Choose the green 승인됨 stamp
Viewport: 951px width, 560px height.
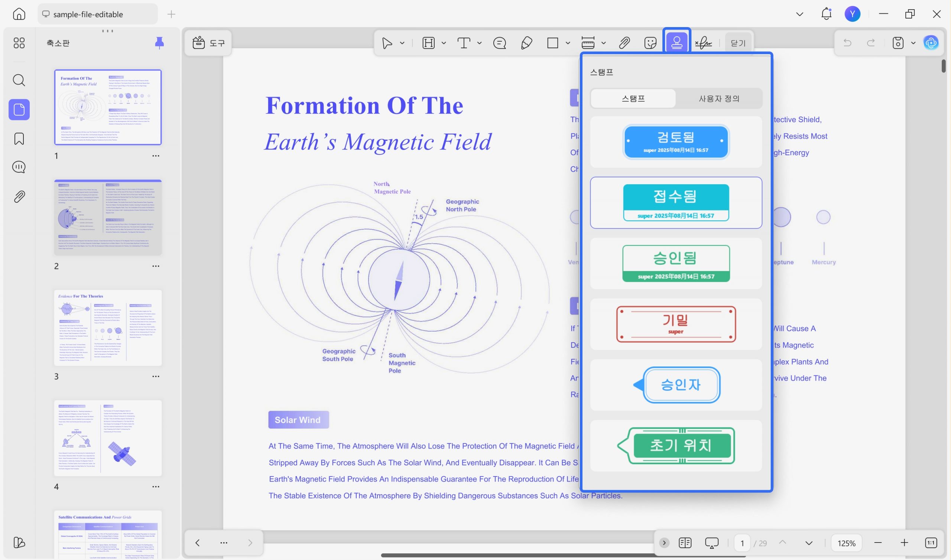pyautogui.click(x=676, y=263)
